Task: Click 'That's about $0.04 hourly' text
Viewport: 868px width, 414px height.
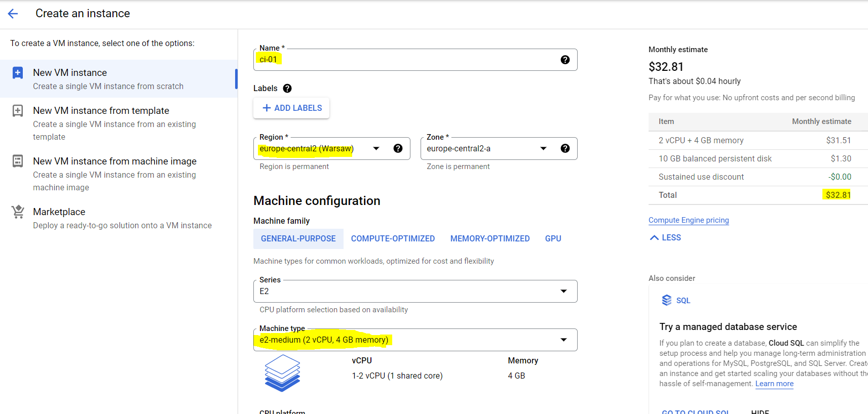Action: pos(695,81)
